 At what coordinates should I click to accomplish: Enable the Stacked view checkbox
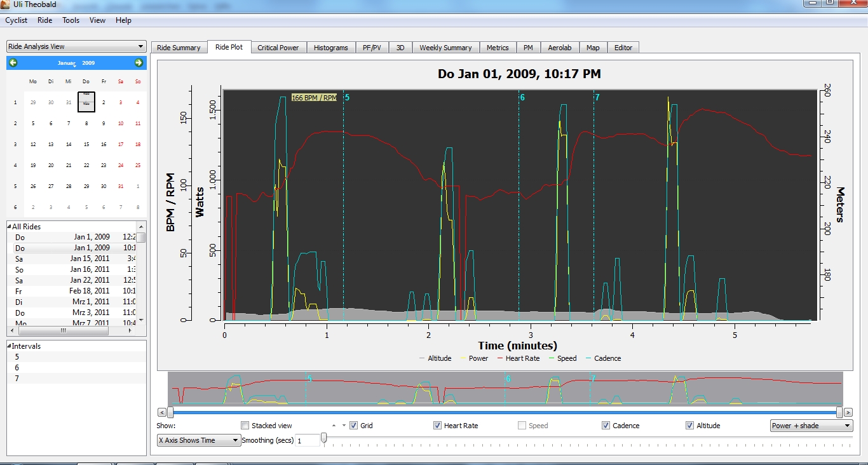(245, 426)
